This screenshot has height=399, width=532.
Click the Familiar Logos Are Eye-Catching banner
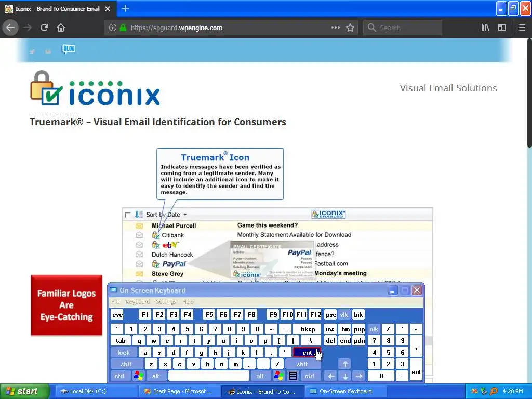(66, 305)
